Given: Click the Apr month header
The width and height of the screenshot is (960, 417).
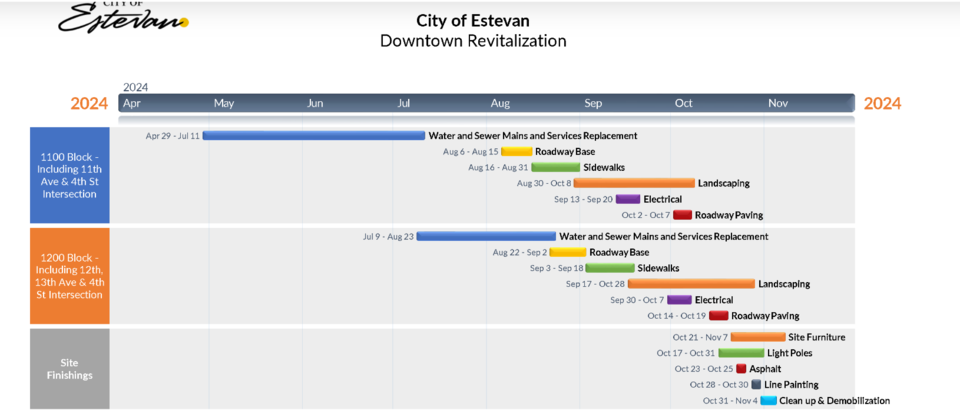Looking at the screenshot, I should [x=132, y=103].
